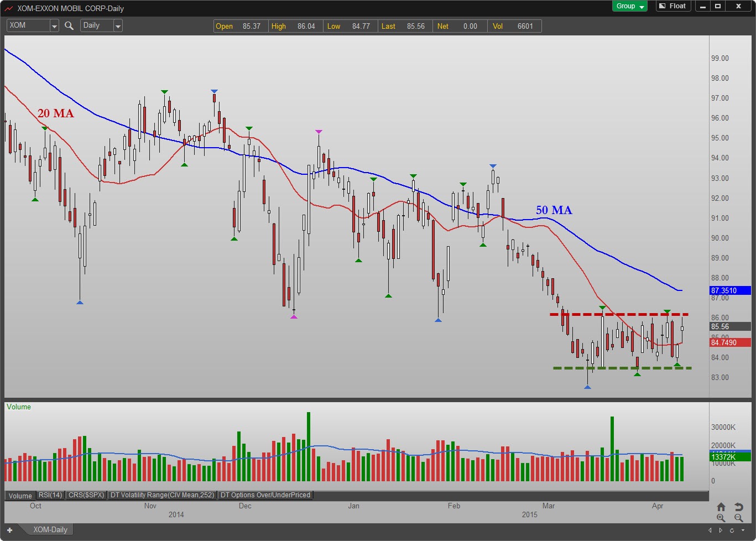Click the Volume panel title label

pyautogui.click(x=19, y=407)
